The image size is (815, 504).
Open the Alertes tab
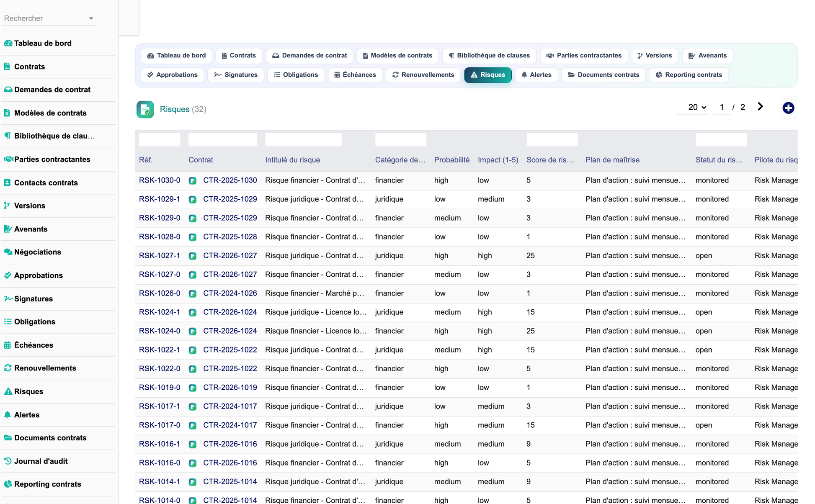(x=536, y=75)
